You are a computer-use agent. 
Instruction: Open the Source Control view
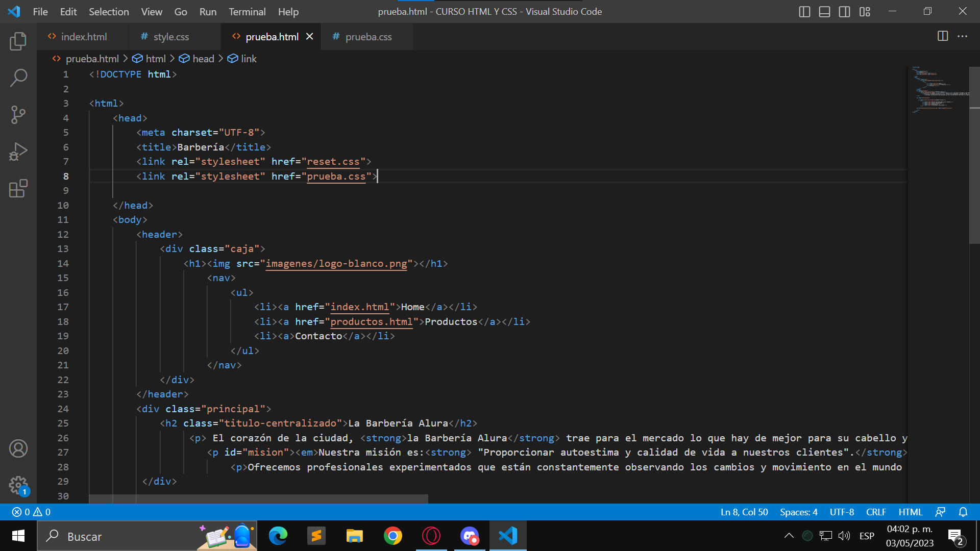tap(18, 115)
